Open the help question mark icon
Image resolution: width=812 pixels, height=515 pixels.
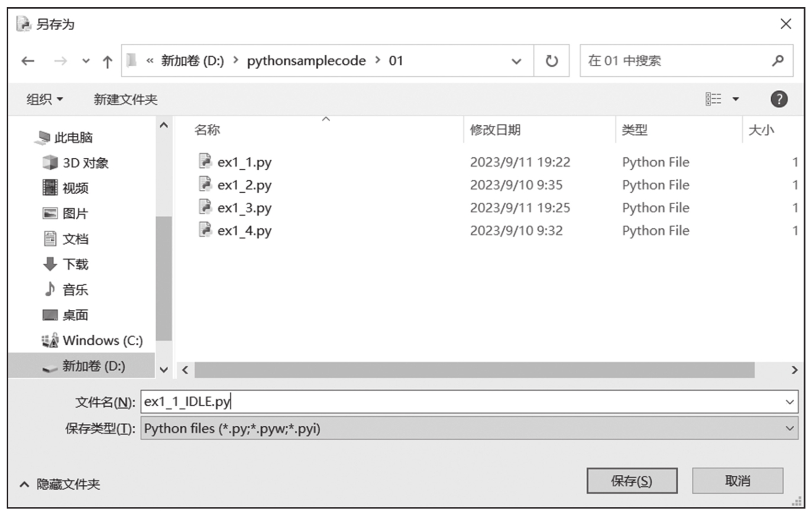click(779, 99)
